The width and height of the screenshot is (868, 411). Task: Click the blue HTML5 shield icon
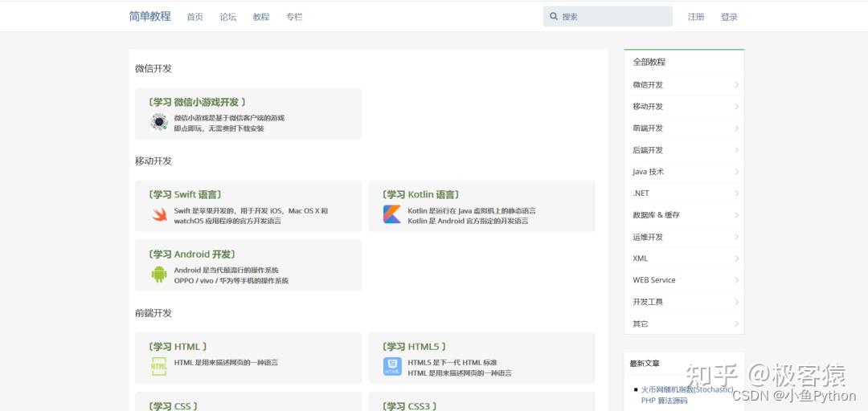[392, 366]
